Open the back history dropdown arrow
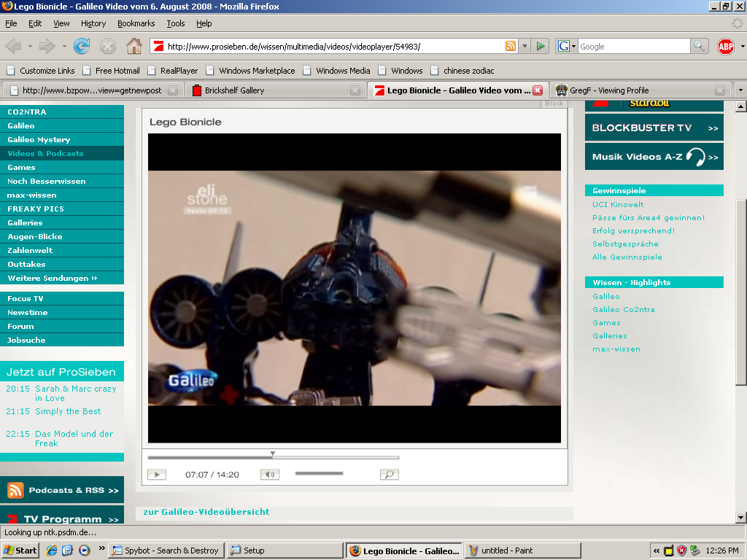Image resolution: width=747 pixels, height=560 pixels. (30, 47)
